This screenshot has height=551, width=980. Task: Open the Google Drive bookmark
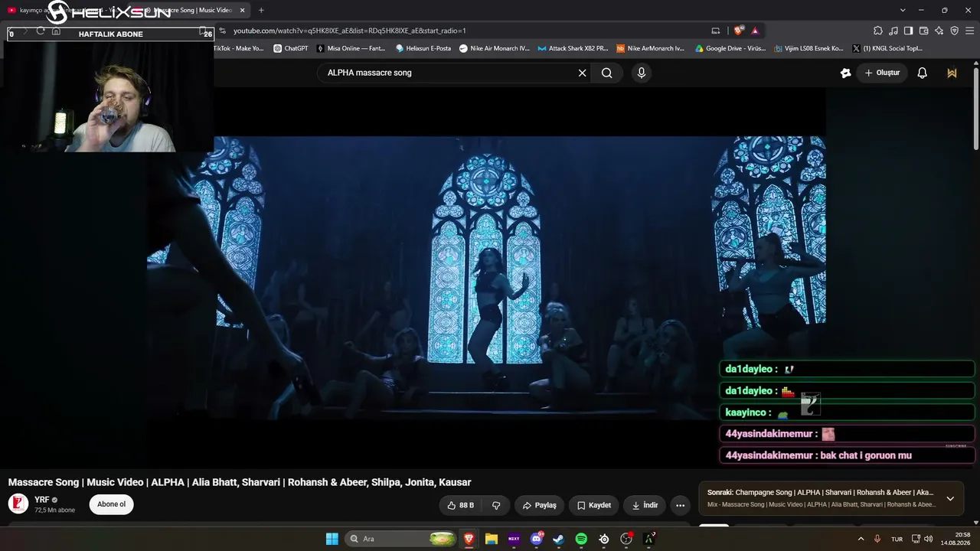[730, 48]
